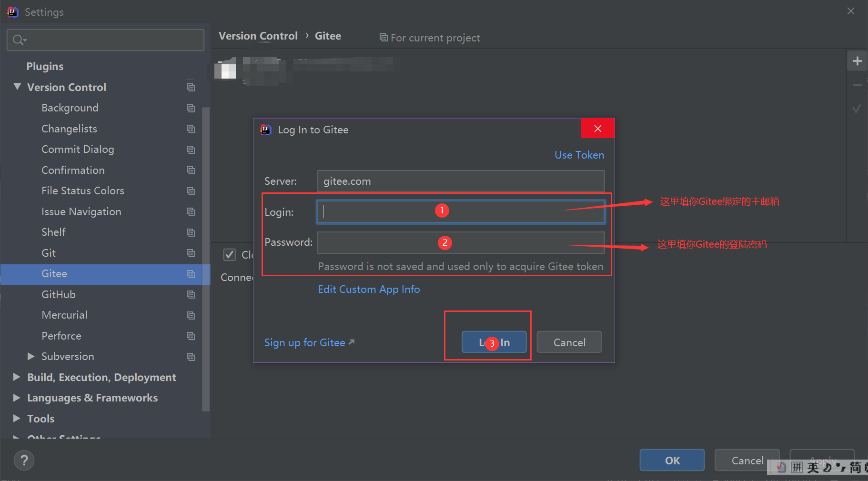This screenshot has width=868, height=481.
Task: Select Mercurial settings page
Action: [64, 315]
